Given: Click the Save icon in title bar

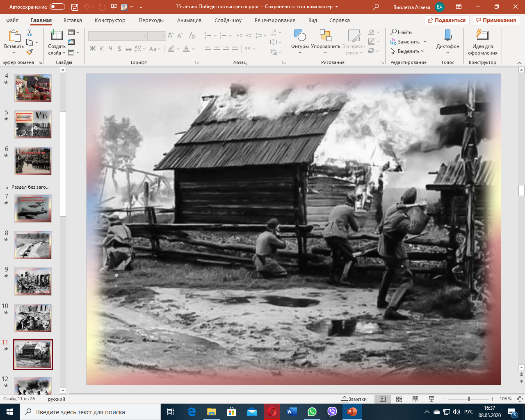Looking at the screenshot, I should 74,7.
